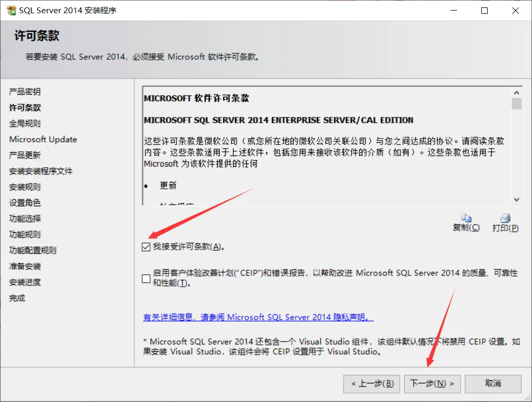
Task: Select 安装安装程序文件 in the step list
Action: click(41, 171)
